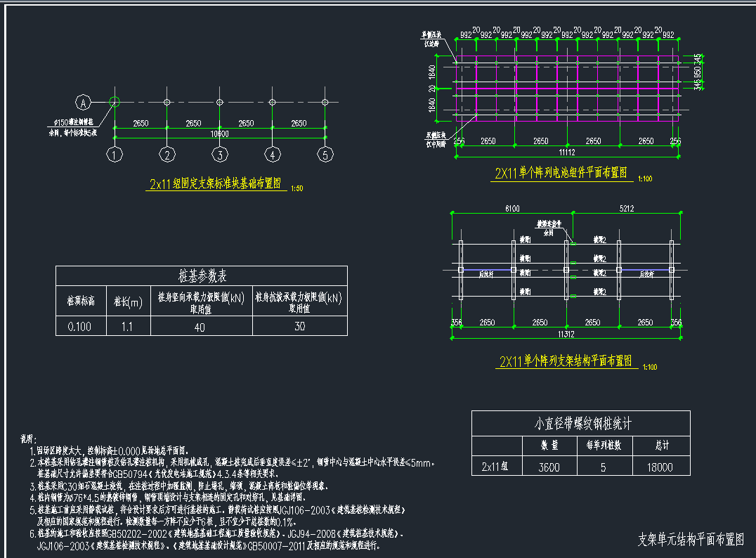Click the axis bubble labeled A
The height and width of the screenshot is (558, 756).
click(x=84, y=103)
